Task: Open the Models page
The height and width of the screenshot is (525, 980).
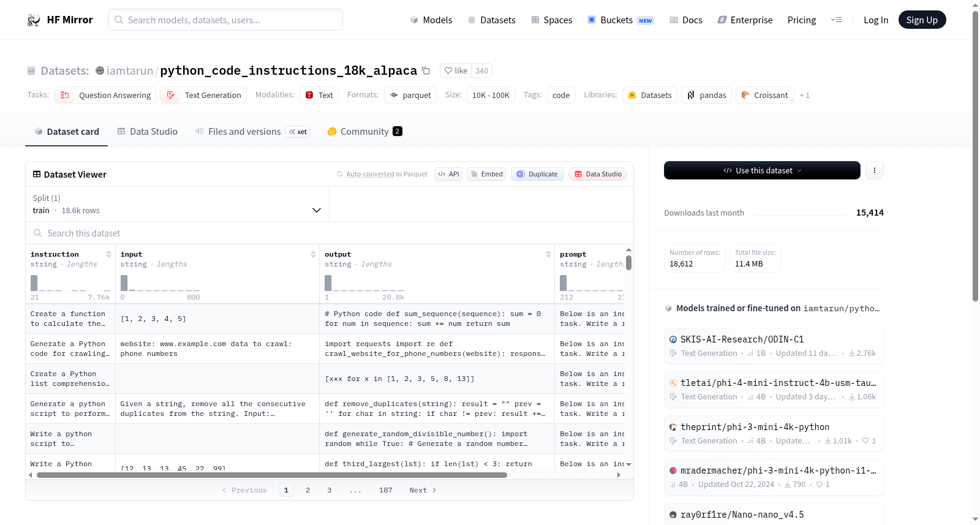Action: click(431, 20)
